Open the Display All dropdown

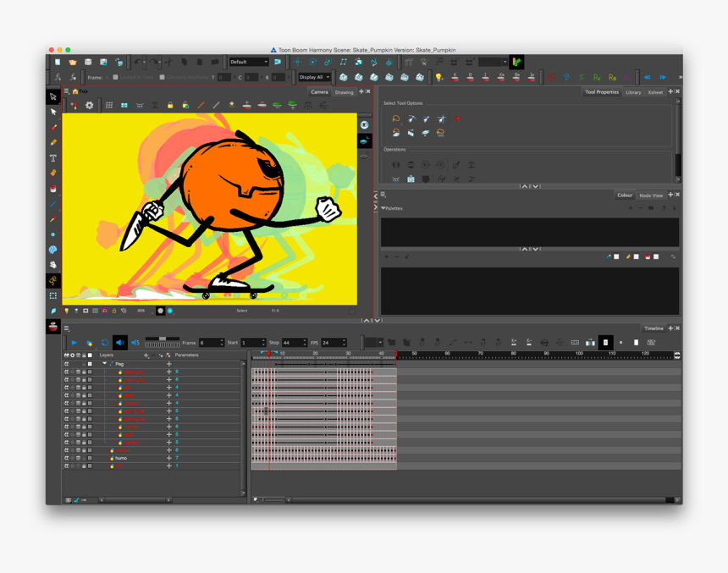point(314,77)
